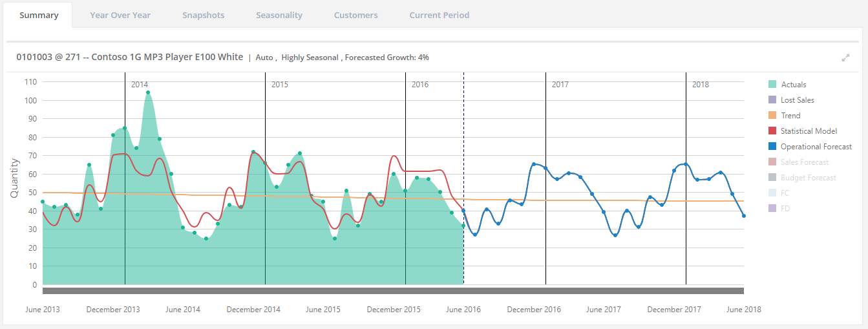Expand the chart to fullscreen
868x329 pixels.
(845, 58)
